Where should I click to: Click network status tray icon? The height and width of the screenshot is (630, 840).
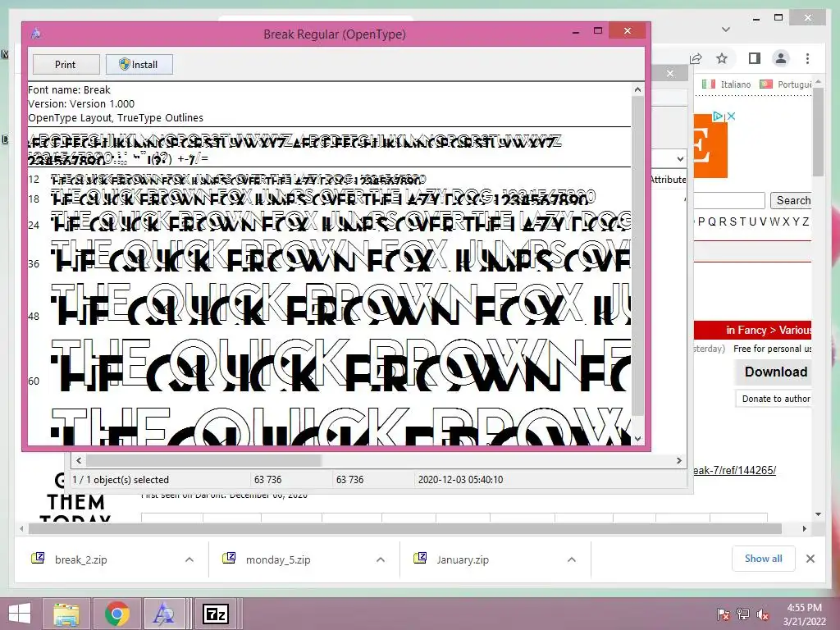[x=743, y=614]
